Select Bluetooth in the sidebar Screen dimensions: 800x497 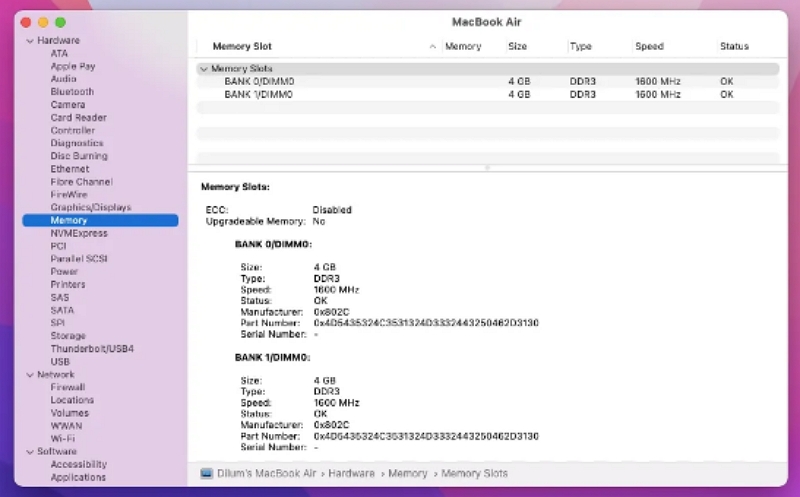[x=72, y=92]
